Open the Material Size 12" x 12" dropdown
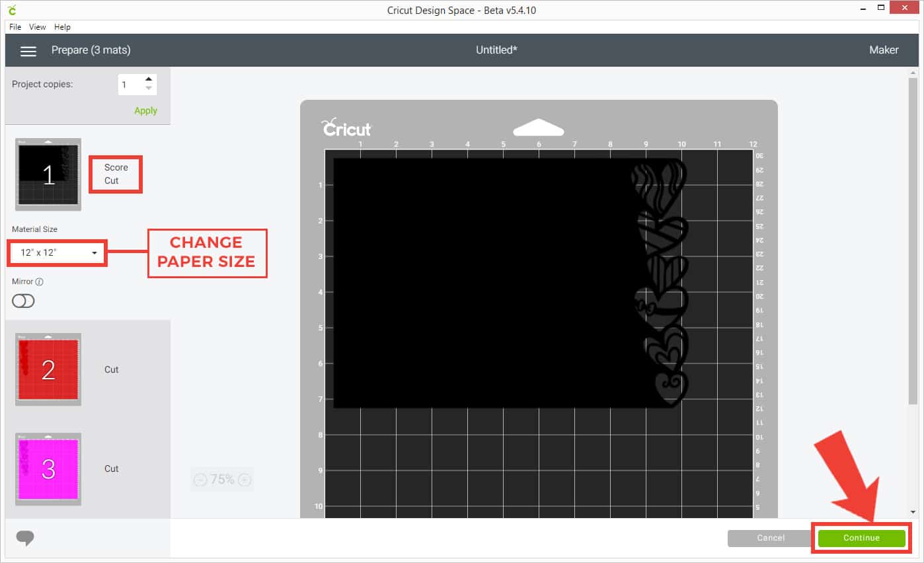Viewport: 924px width, 563px height. tap(58, 253)
